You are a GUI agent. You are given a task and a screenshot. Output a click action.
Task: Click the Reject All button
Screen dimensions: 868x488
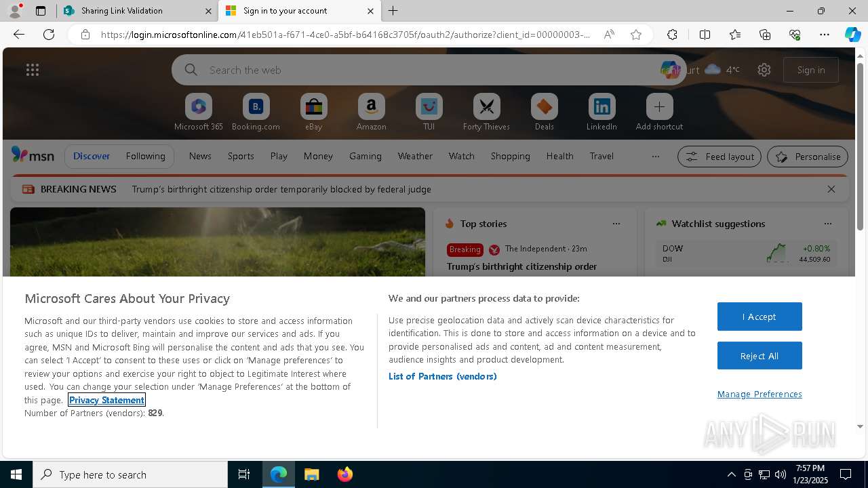(x=759, y=356)
